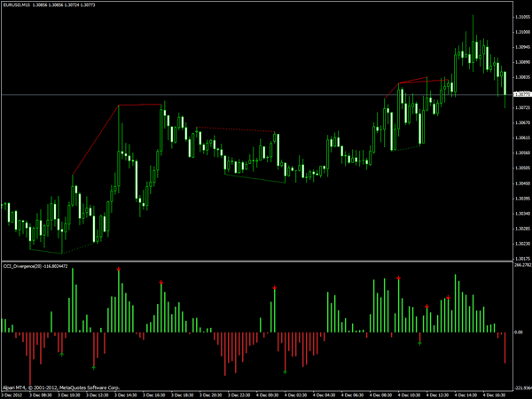Image resolution: width=532 pixels, height=399 pixels.
Task: Select the 1.30890 price scale value
Action: [522, 62]
